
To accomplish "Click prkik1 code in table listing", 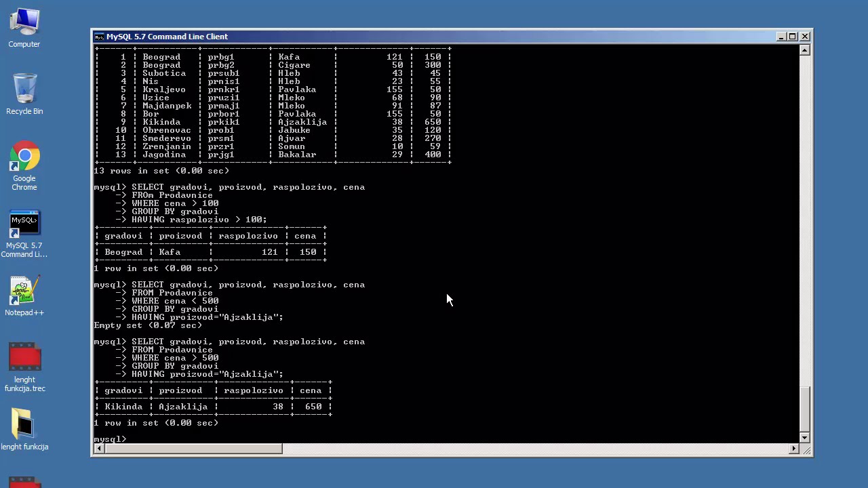I will click(224, 122).
